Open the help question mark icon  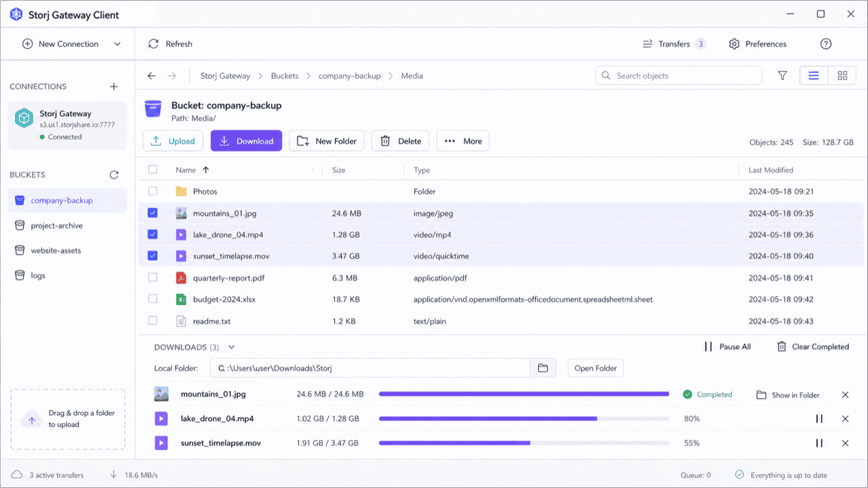(x=825, y=44)
